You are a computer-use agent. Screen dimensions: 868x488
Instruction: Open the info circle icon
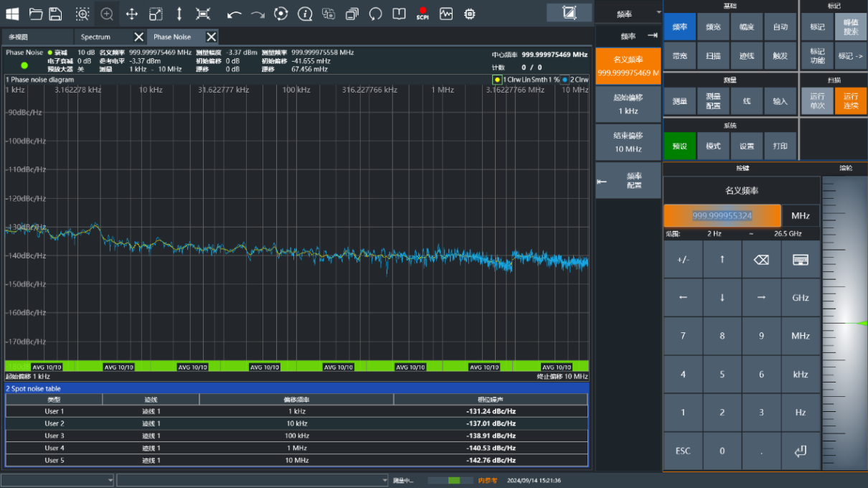coord(305,14)
